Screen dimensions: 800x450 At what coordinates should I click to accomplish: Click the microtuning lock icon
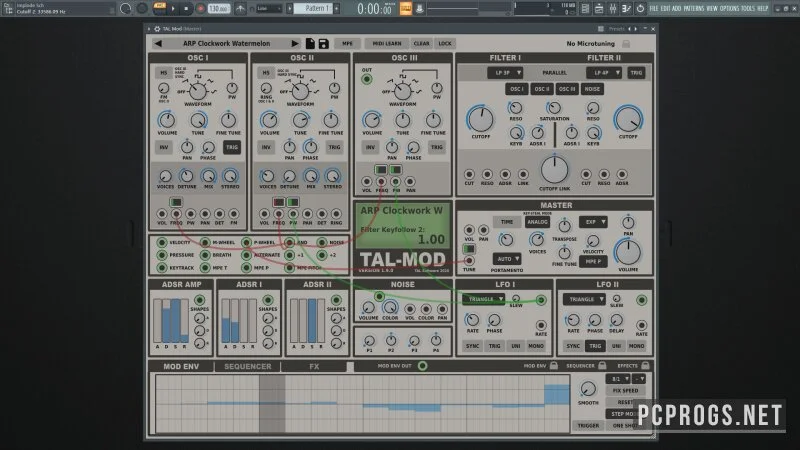pos(626,44)
